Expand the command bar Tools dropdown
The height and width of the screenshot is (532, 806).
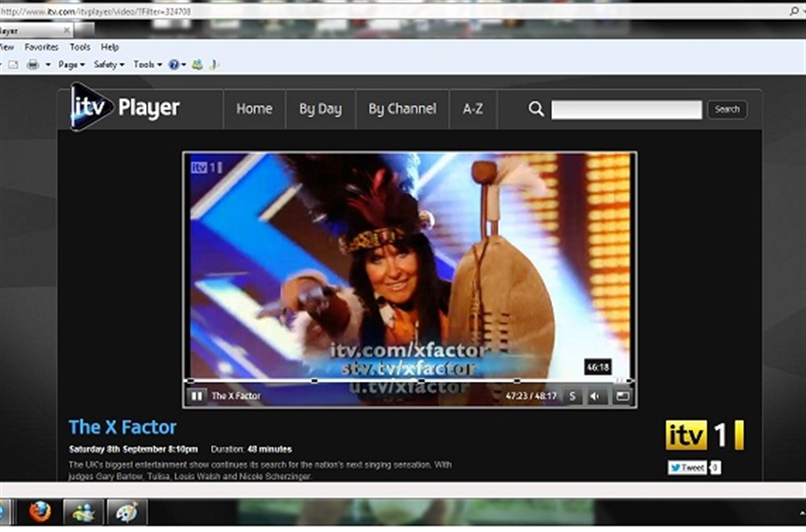(147, 65)
